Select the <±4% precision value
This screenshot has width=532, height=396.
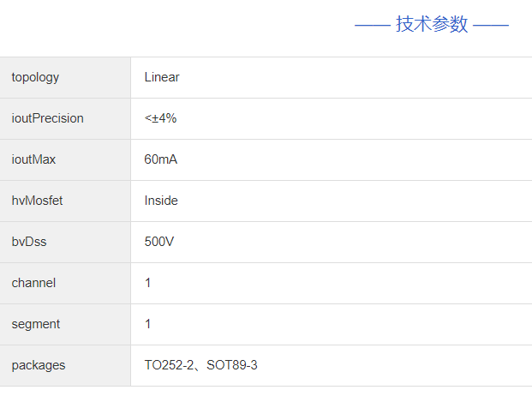point(160,118)
